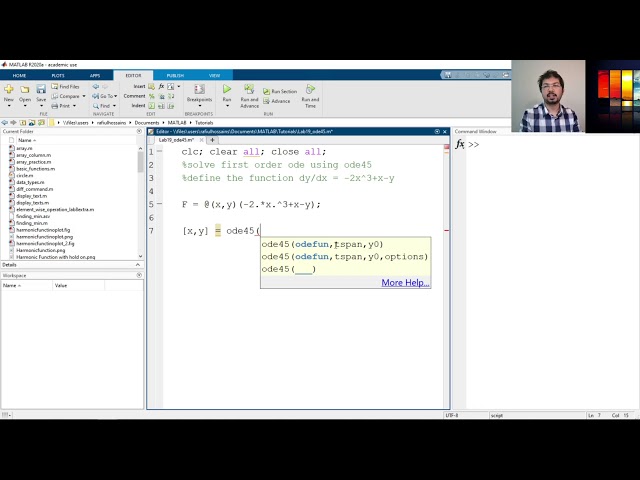This screenshot has height=480, width=640.
Task: Click the address bar forward arrow
Action: click(13, 122)
